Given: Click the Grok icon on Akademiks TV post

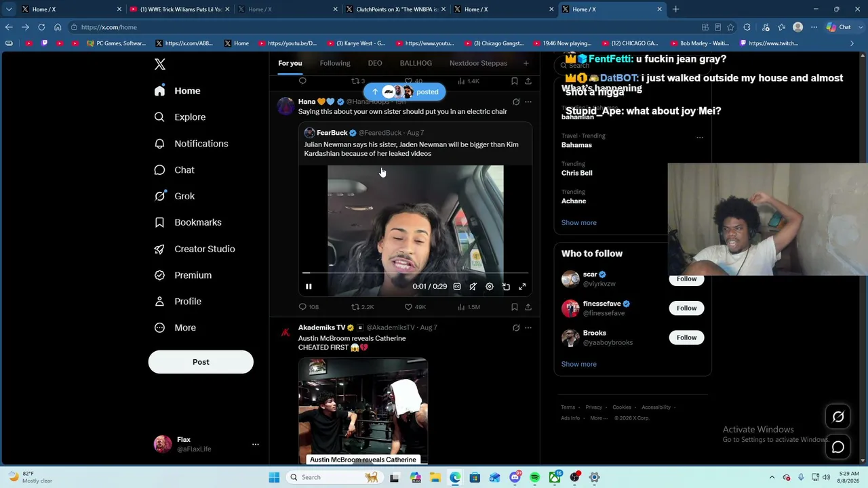Looking at the screenshot, I should pyautogui.click(x=516, y=328).
